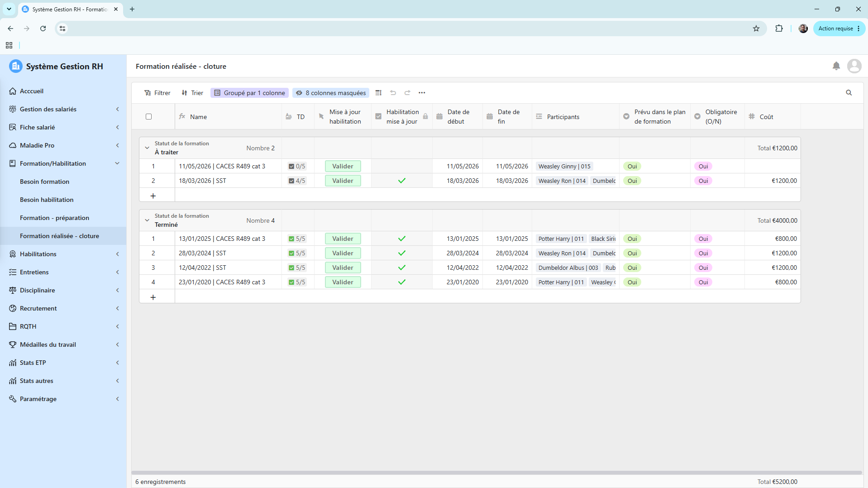Toggle the select-all rows checkbox
This screenshot has width=868, height=488.
pos(148,117)
